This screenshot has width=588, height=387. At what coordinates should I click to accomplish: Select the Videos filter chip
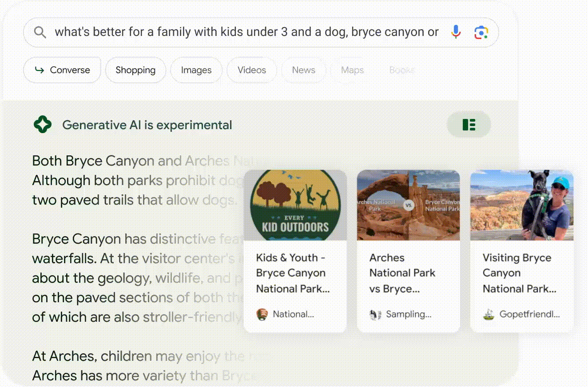coord(251,70)
